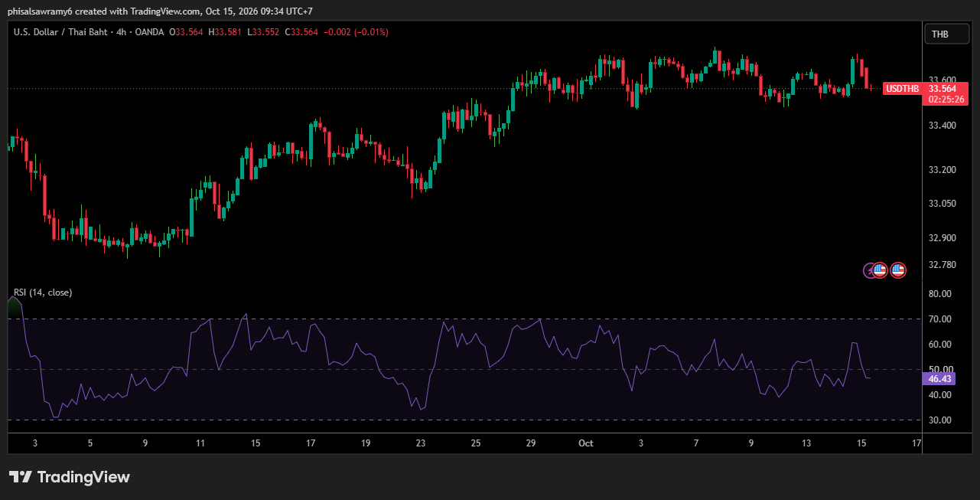Click the 32.780 price axis label
980x500 pixels.
(941, 265)
